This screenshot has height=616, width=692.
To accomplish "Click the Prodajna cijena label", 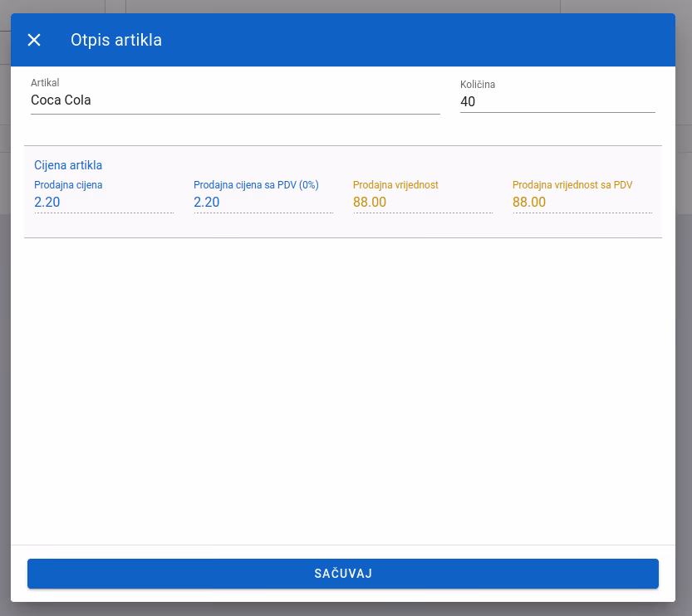I will pos(68,185).
